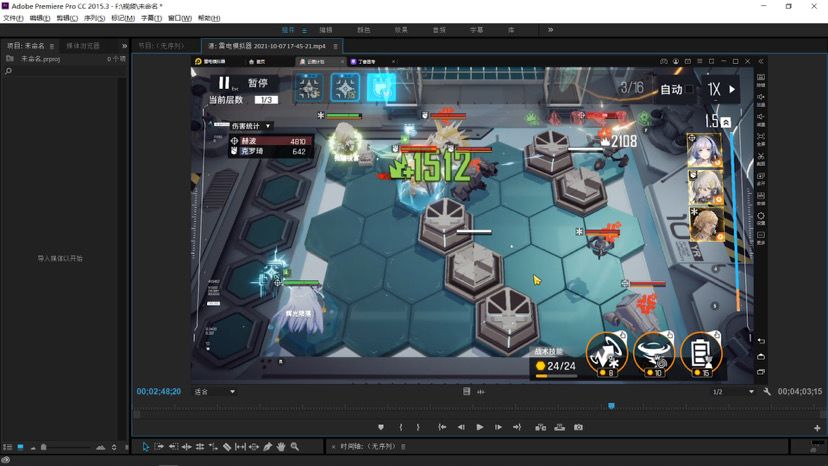828x466 pixels.
Task: Open the Help menu
Action: click(209, 18)
